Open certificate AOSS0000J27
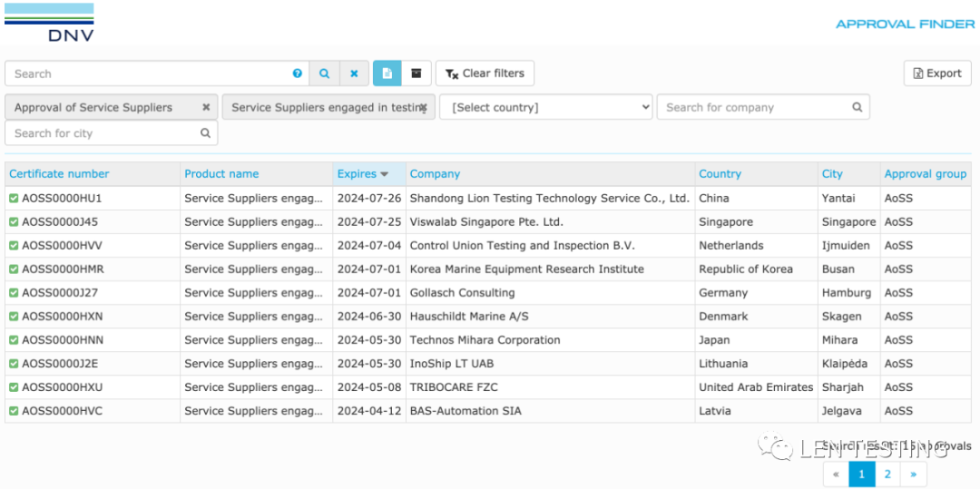The image size is (980, 489). [x=60, y=293]
